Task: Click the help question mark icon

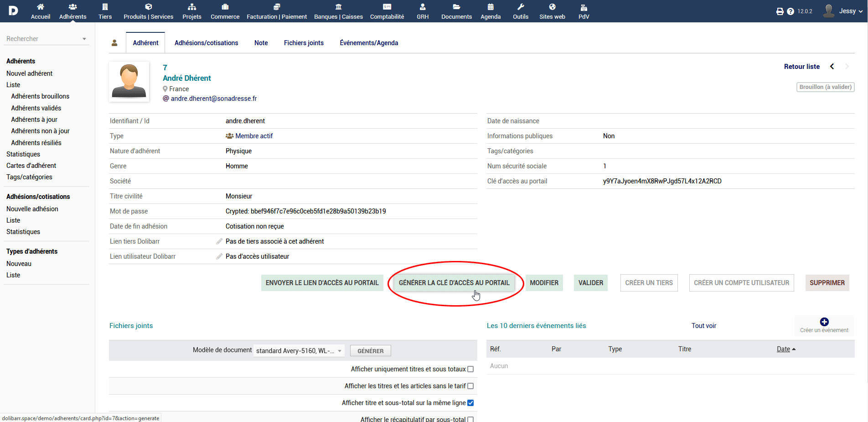Action: (790, 11)
